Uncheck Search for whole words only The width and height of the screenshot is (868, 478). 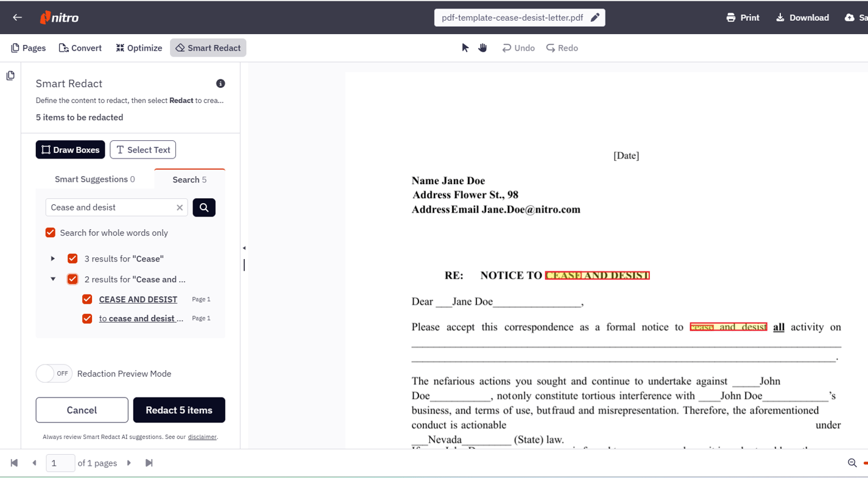[x=51, y=233]
